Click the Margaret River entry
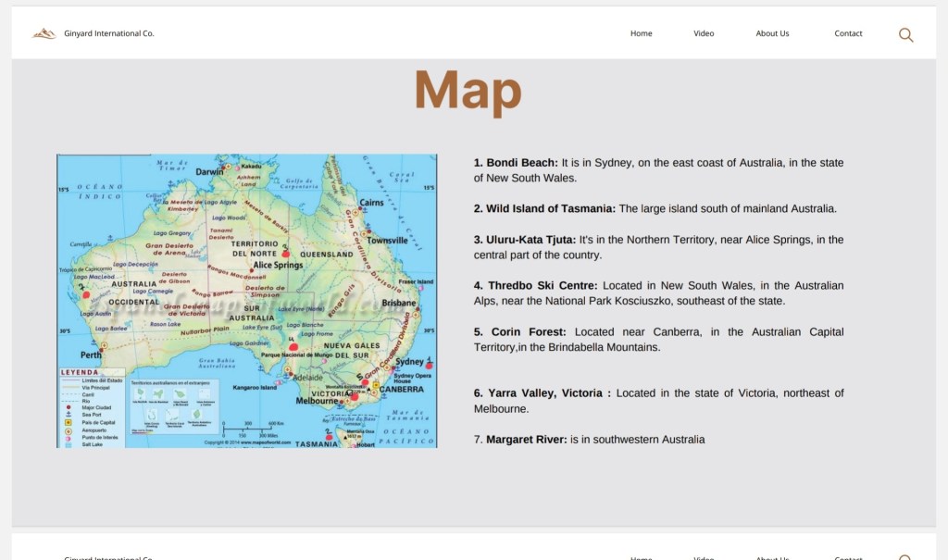This screenshot has height=560, width=948. tap(526, 440)
